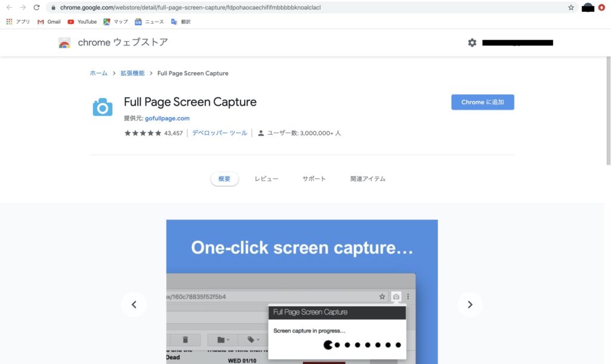Click the lock icon in address bar
The width and height of the screenshot is (611, 364).
tap(53, 7)
